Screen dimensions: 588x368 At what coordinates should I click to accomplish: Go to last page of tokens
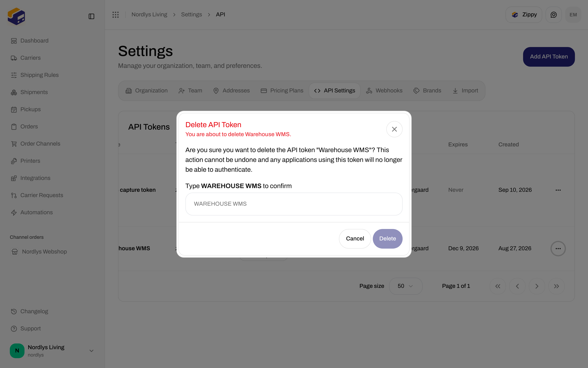(x=556, y=286)
